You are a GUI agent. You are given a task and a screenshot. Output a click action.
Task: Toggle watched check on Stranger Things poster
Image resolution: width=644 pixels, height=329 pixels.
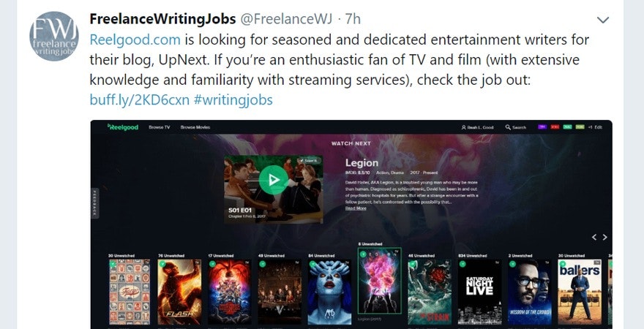click(x=212, y=264)
